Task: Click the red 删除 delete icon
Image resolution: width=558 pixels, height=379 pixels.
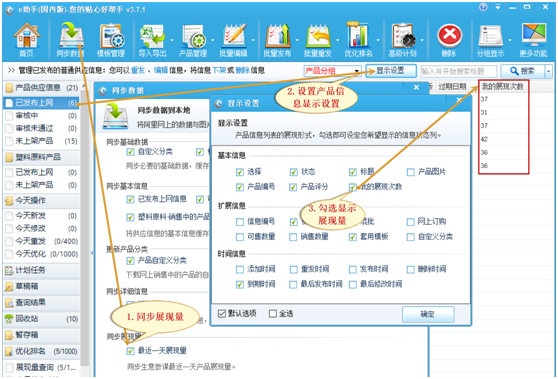Action: 449,39
